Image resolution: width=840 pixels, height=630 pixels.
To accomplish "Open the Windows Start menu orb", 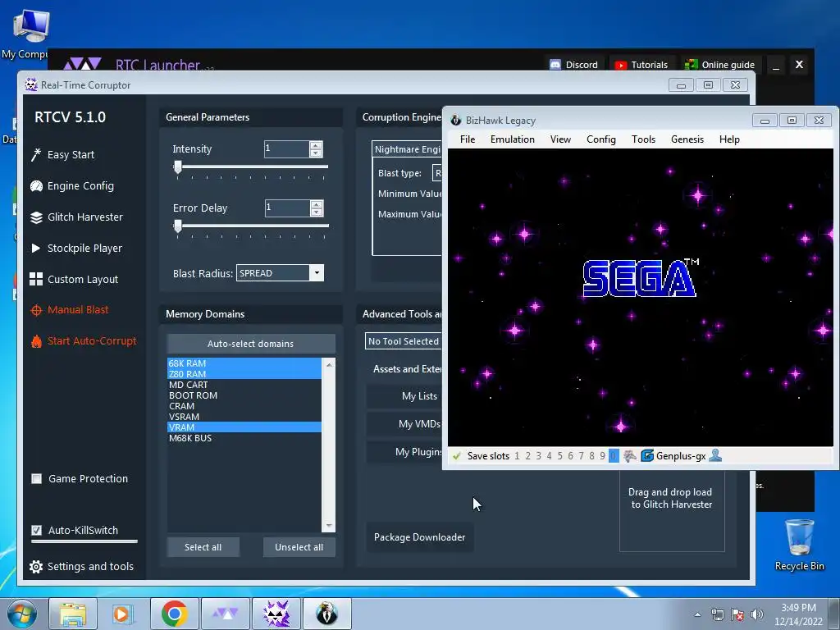I will 22,614.
